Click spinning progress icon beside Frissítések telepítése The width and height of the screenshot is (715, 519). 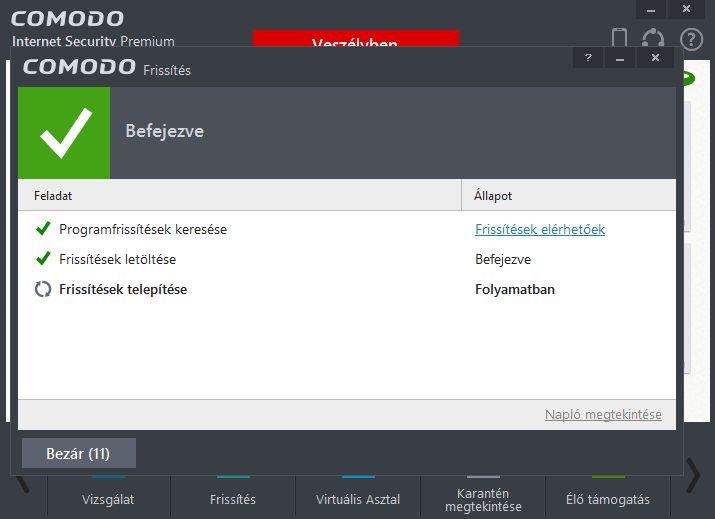43,289
